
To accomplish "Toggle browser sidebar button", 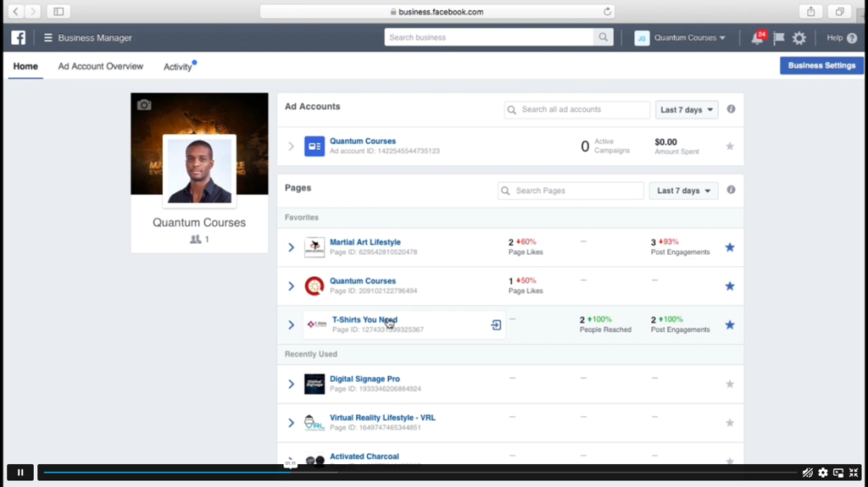I will (58, 11).
